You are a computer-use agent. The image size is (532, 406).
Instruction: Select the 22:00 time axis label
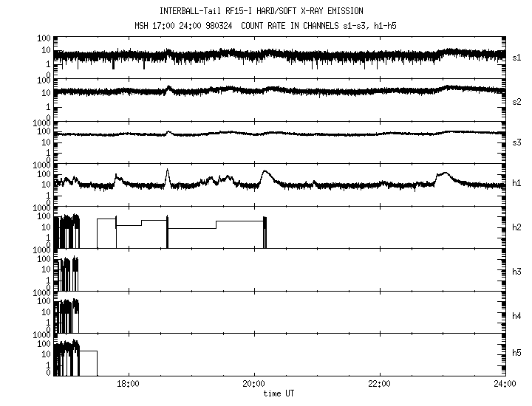(379, 385)
